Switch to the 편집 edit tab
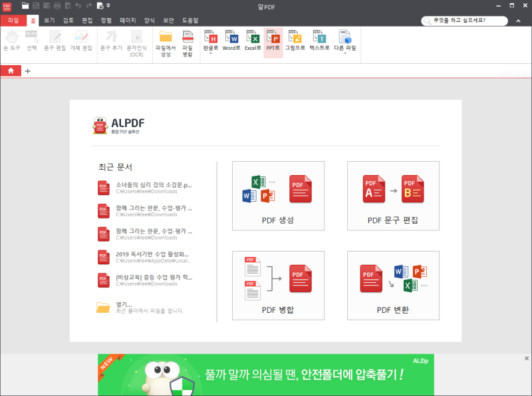The height and width of the screenshot is (396, 532). (x=87, y=21)
